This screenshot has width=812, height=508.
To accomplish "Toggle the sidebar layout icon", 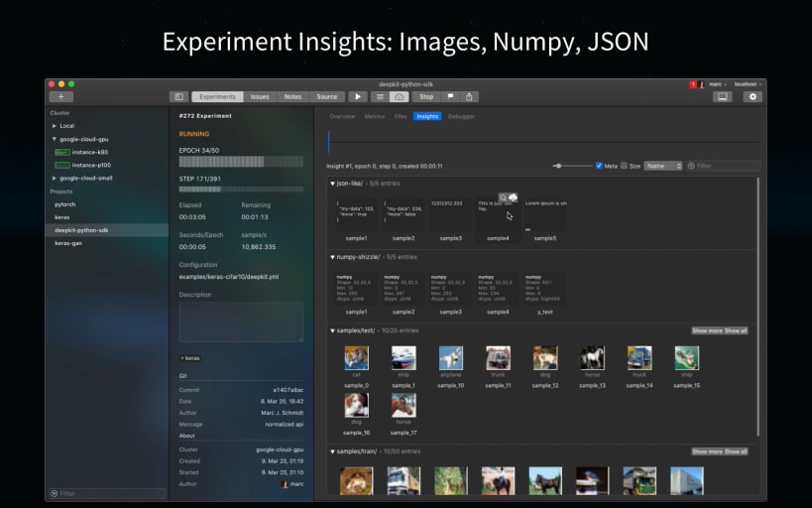I will [x=178, y=97].
